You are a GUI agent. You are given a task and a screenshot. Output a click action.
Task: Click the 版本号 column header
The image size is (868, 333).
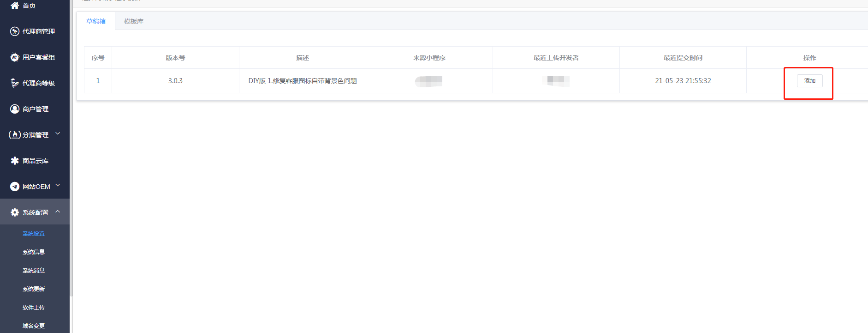pos(175,58)
